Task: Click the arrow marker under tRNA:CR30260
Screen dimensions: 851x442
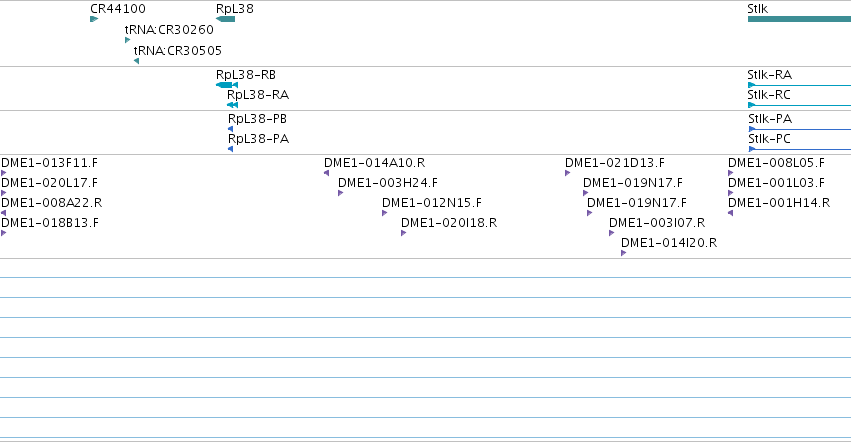Action: (x=128, y=40)
